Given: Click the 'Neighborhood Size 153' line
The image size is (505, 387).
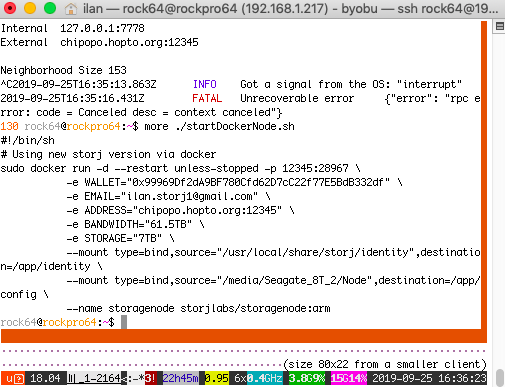Looking at the screenshot, I should click(64, 70).
